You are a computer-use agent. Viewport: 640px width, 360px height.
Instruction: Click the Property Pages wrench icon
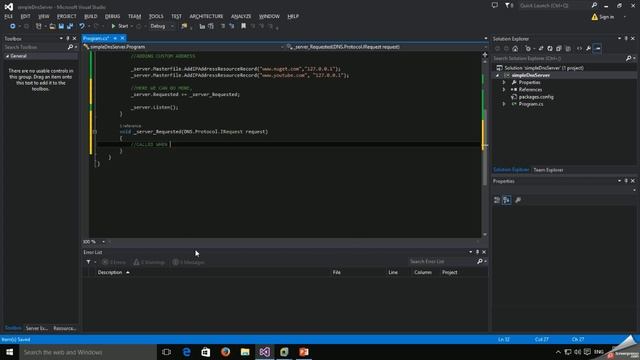point(518,200)
